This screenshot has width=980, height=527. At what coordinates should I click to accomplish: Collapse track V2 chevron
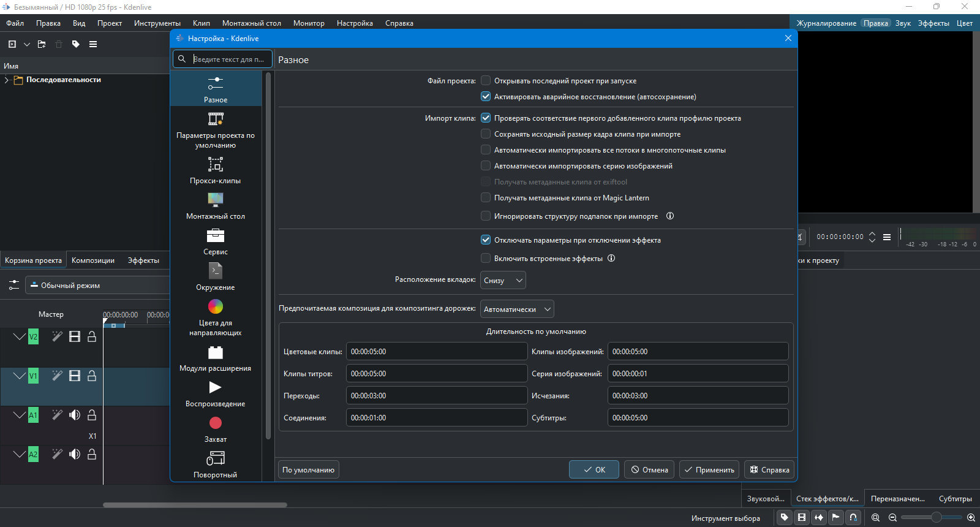coord(20,336)
